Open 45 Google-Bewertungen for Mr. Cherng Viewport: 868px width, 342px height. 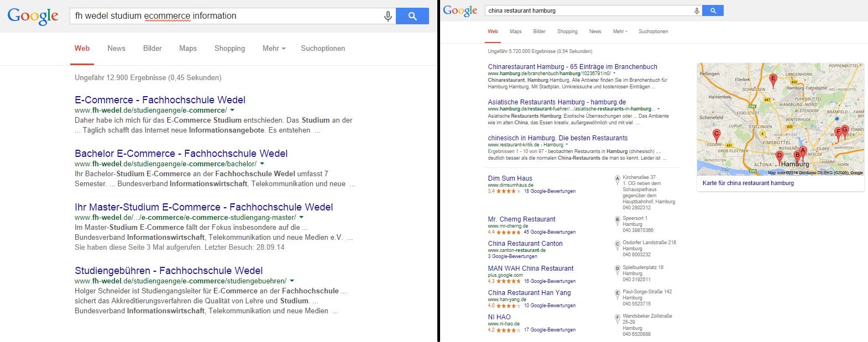click(550, 232)
